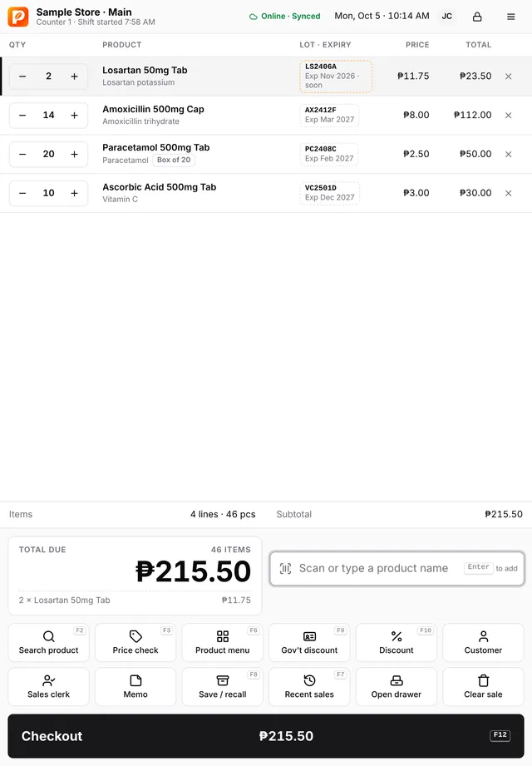Image resolution: width=532 pixels, height=766 pixels.
Task: Click the Amoxicillin quantity value 14
Action: [48, 116]
